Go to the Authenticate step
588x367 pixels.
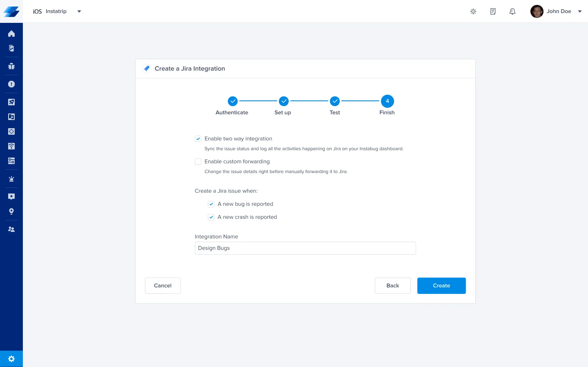232,101
